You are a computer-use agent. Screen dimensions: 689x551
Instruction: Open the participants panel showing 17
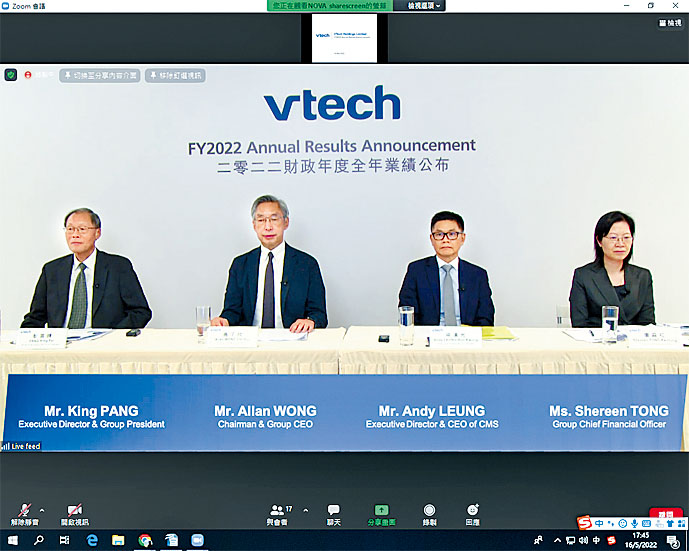pos(279,514)
